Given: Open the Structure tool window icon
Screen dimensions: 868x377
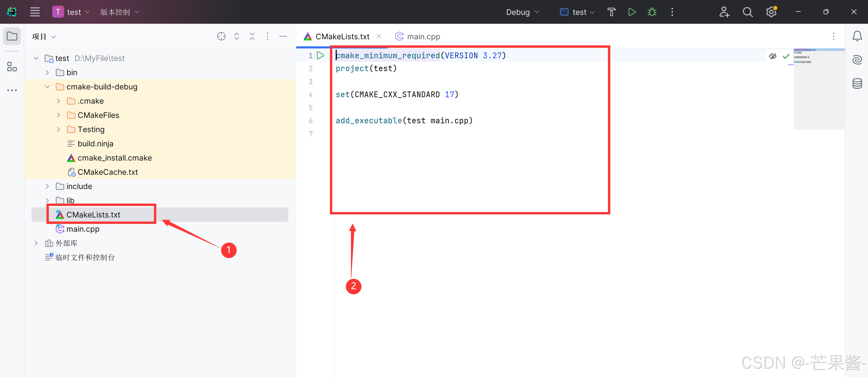Looking at the screenshot, I should pyautogui.click(x=12, y=67).
